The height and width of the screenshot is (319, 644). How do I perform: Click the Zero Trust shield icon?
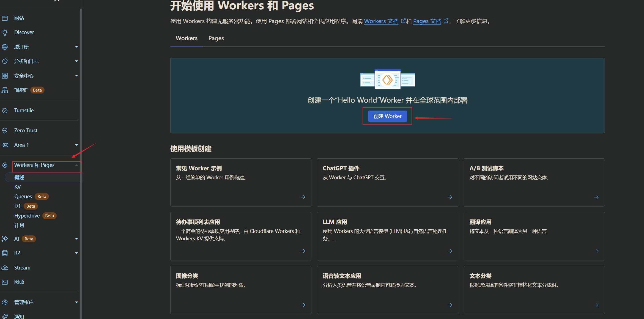(x=5, y=131)
